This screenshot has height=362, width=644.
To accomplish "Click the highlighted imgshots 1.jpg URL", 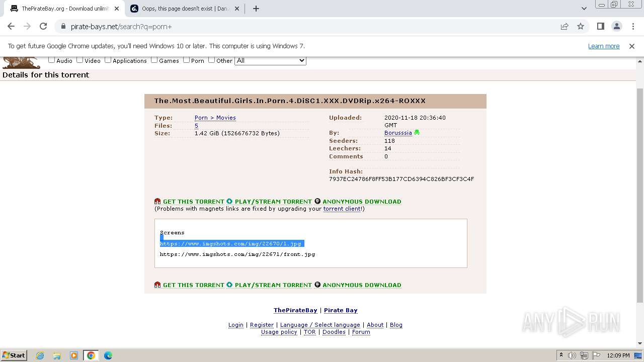I will (230, 243).
